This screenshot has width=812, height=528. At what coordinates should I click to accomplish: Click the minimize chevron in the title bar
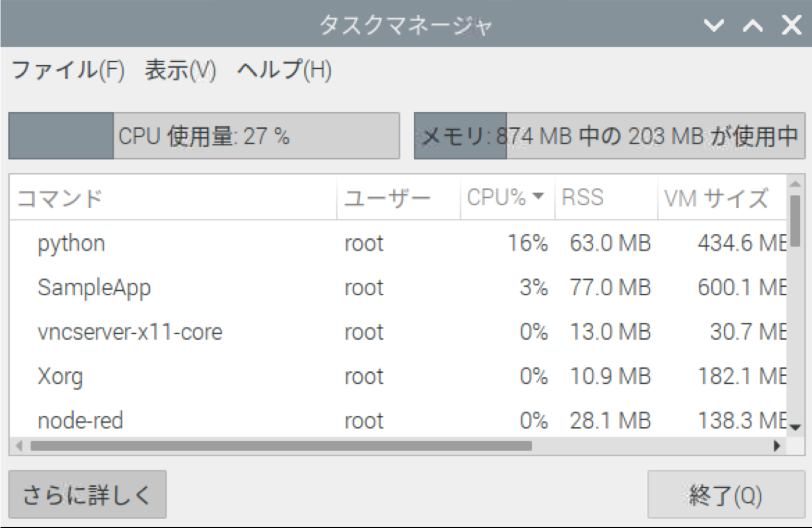[x=714, y=26]
